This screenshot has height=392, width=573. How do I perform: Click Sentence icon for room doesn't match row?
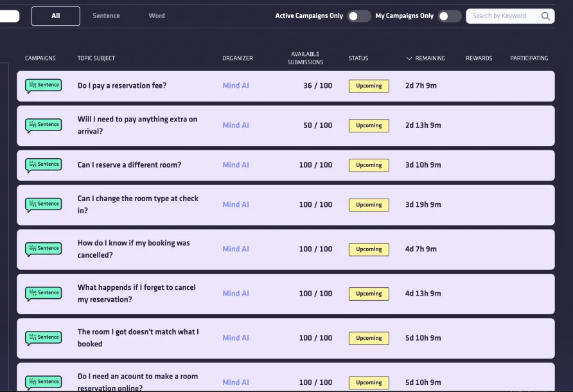pyautogui.click(x=43, y=338)
